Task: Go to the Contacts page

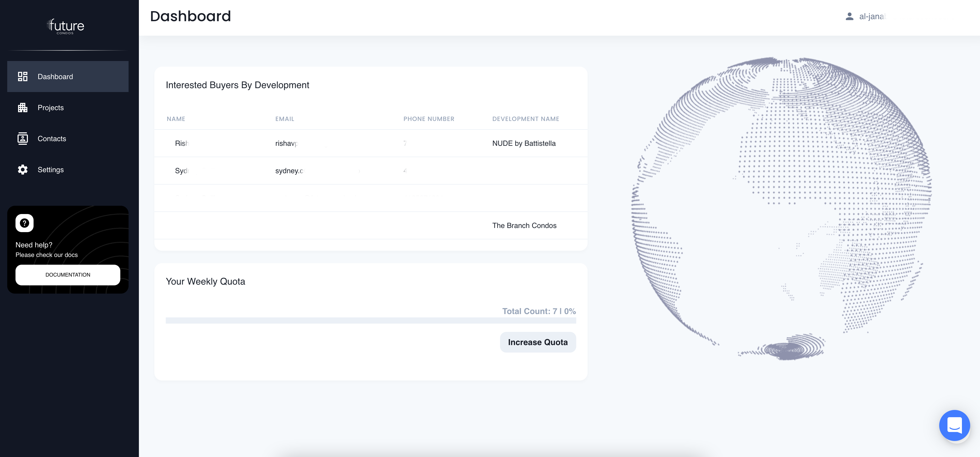Action: click(x=52, y=139)
